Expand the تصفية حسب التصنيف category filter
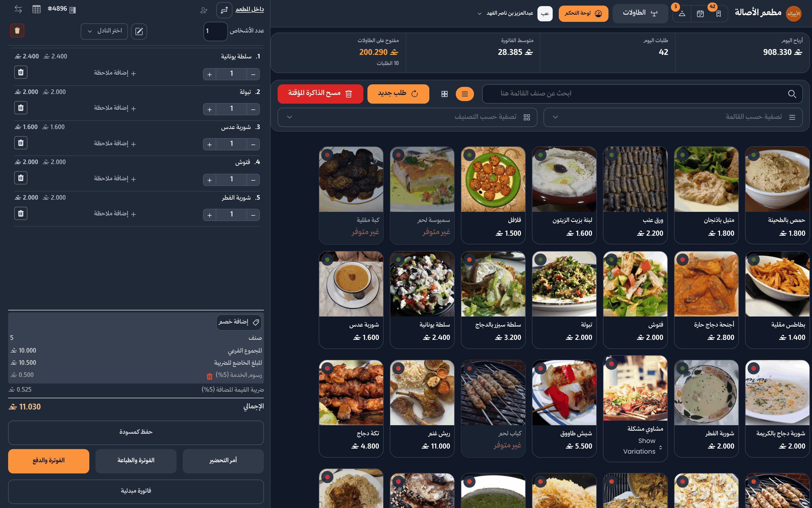Screen dimensions: 812x508 coord(407,117)
